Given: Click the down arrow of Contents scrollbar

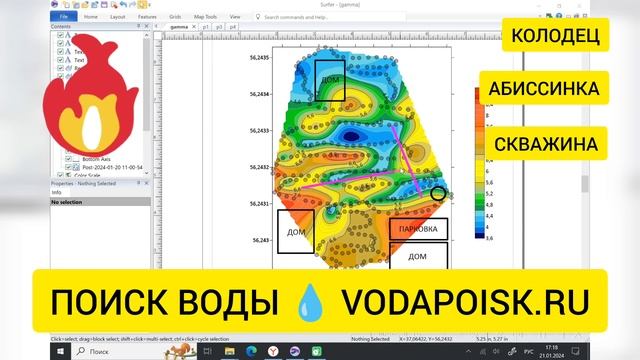Looking at the screenshot, I should click(x=147, y=173).
